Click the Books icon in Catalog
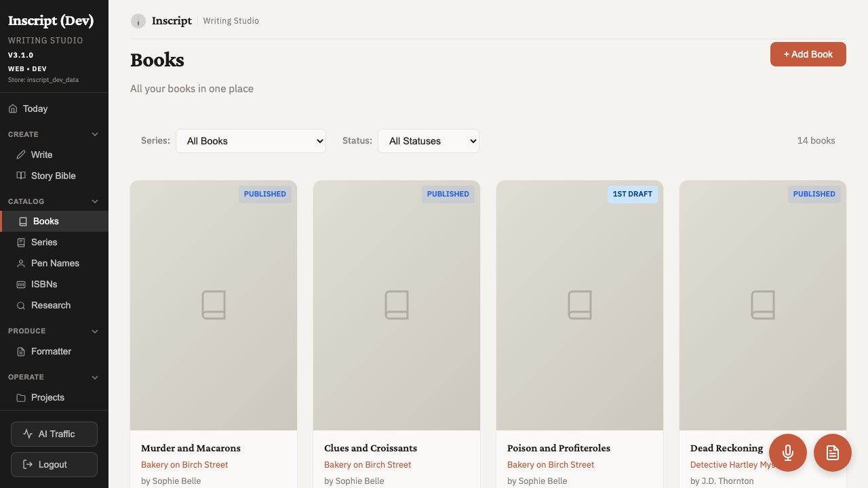 coord(22,221)
